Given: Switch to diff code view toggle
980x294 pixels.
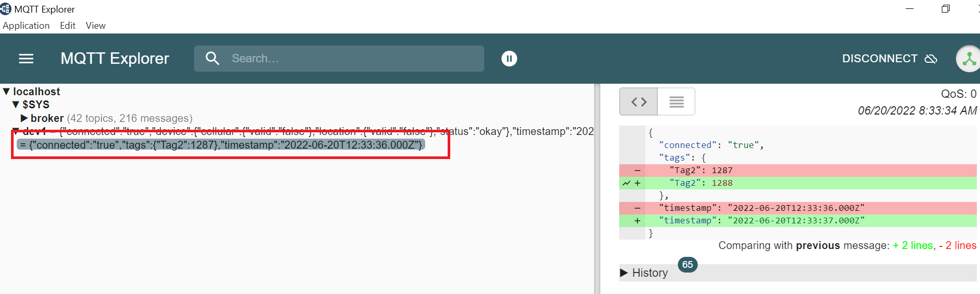Looking at the screenshot, I should tap(639, 101).
